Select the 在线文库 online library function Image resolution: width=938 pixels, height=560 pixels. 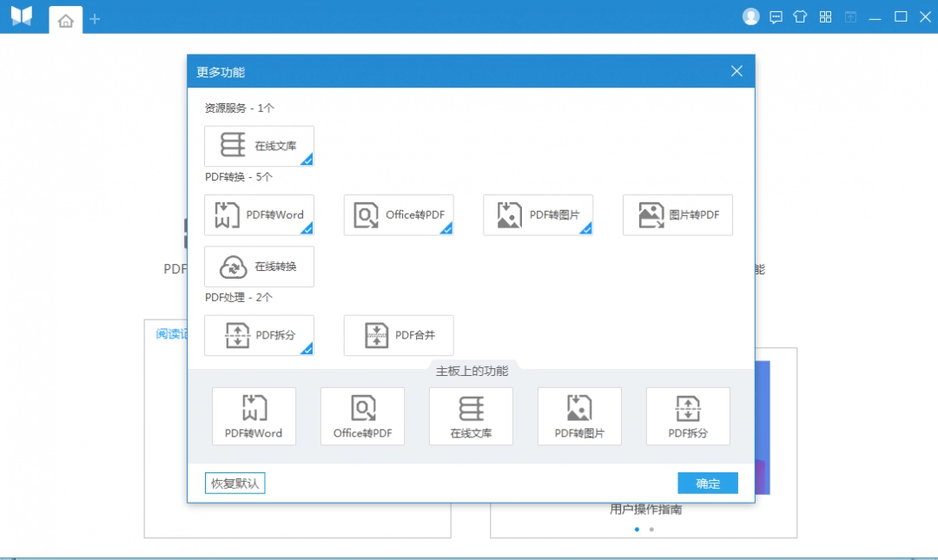pos(259,145)
